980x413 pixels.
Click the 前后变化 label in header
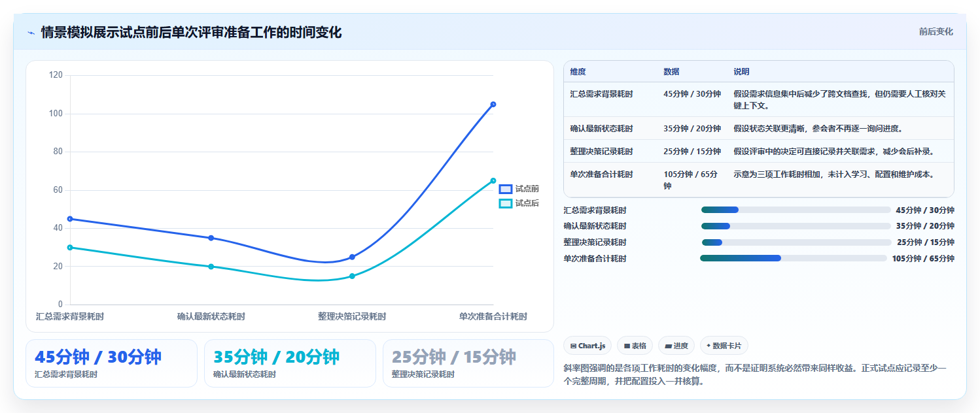pyautogui.click(x=936, y=31)
